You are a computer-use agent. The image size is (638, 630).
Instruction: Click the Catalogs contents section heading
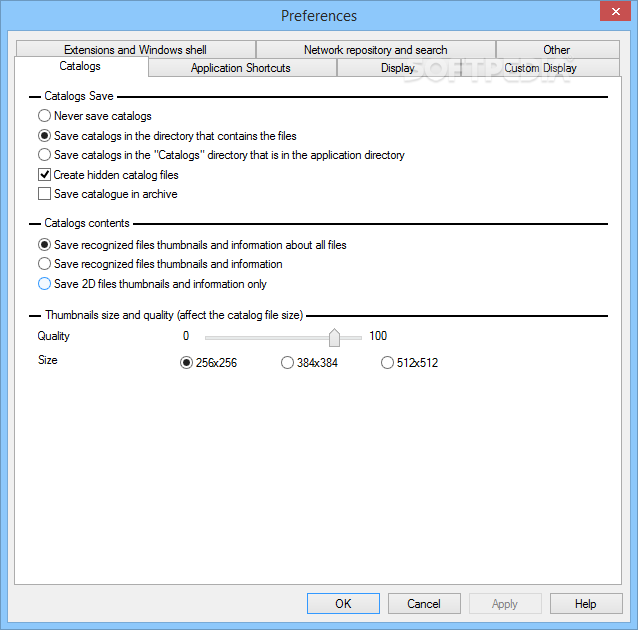87,223
